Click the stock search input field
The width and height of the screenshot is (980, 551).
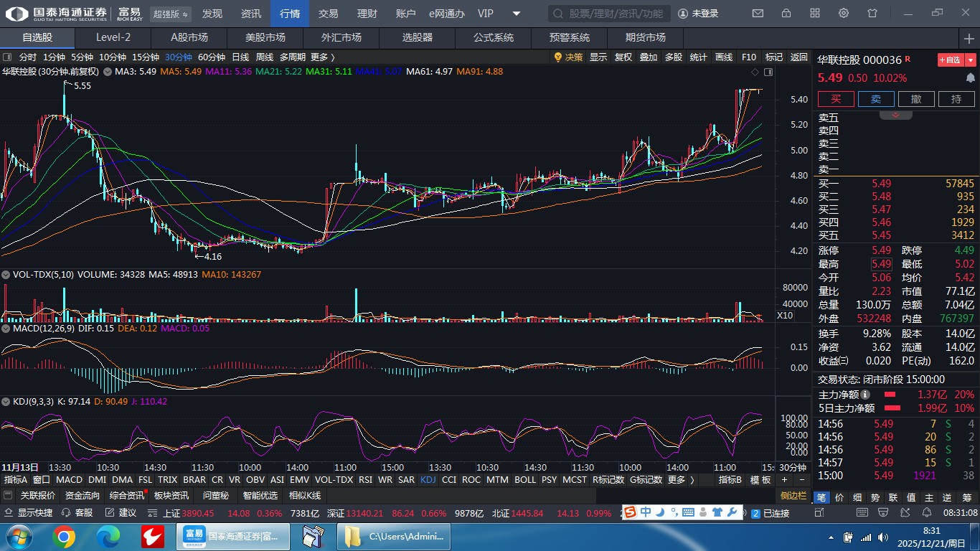(609, 14)
